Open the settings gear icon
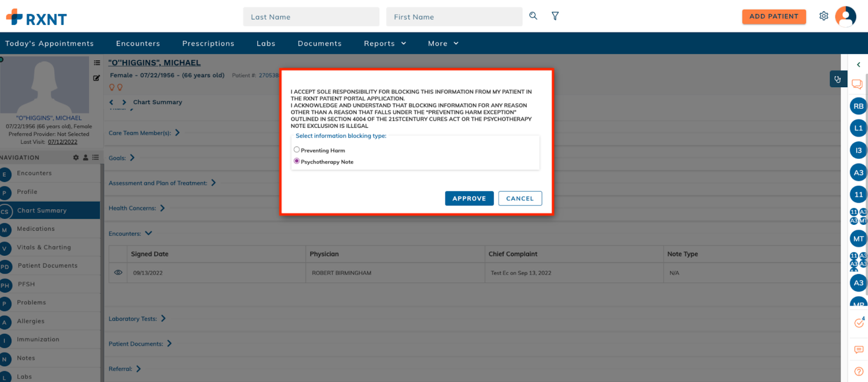Screen dimensions: 868x382 (824, 16)
